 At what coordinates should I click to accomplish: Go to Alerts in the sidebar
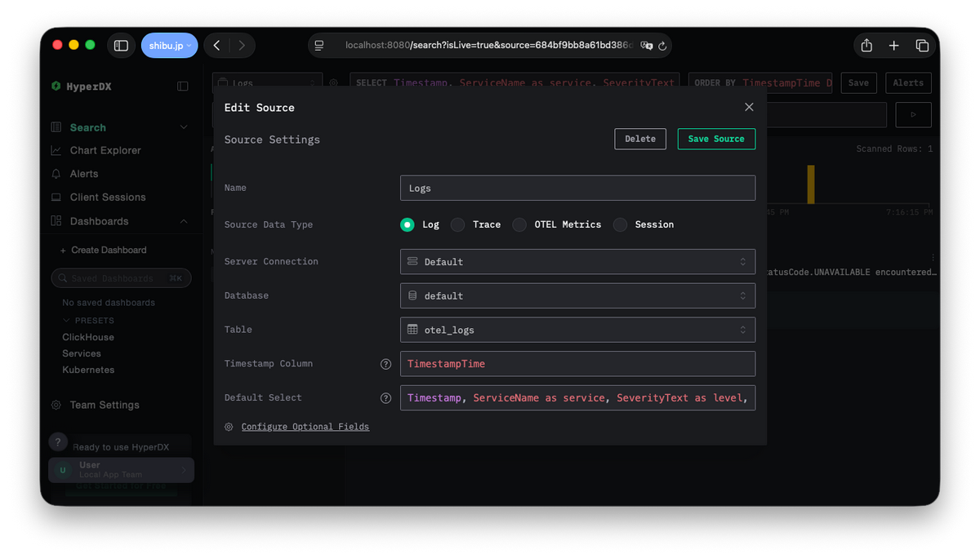84,174
